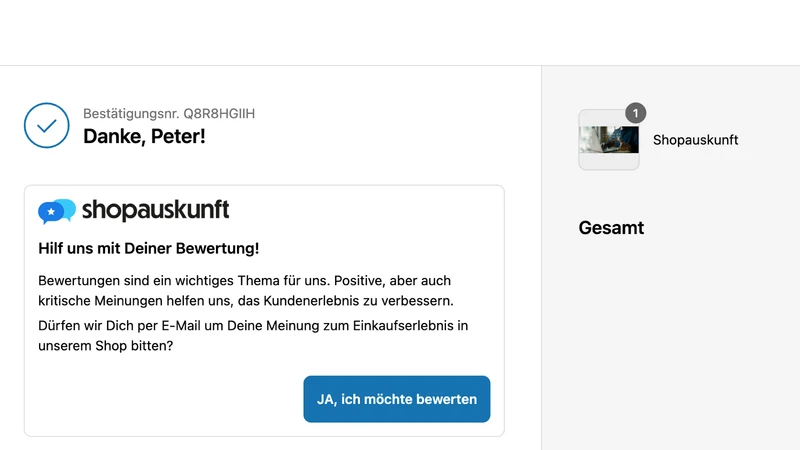This screenshot has width=800, height=450.
Task: Click the shopauskunft speech-bubble logo
Action: (57, 211)
